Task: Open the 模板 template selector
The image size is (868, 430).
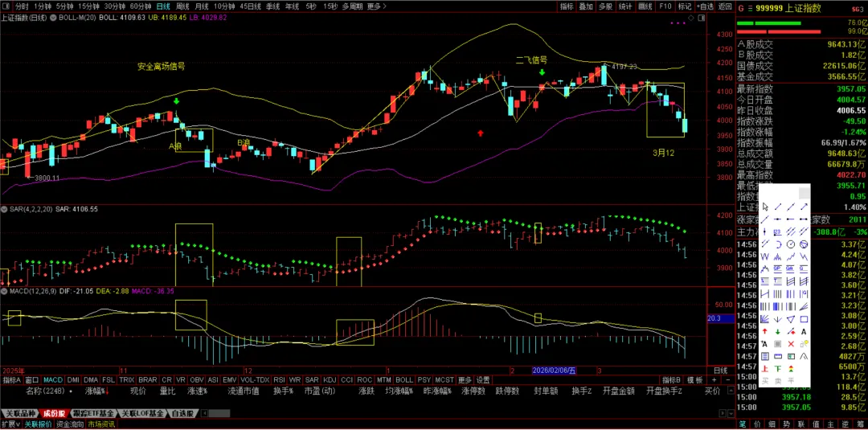Action: pyautogui.click(x=694, y=380)
